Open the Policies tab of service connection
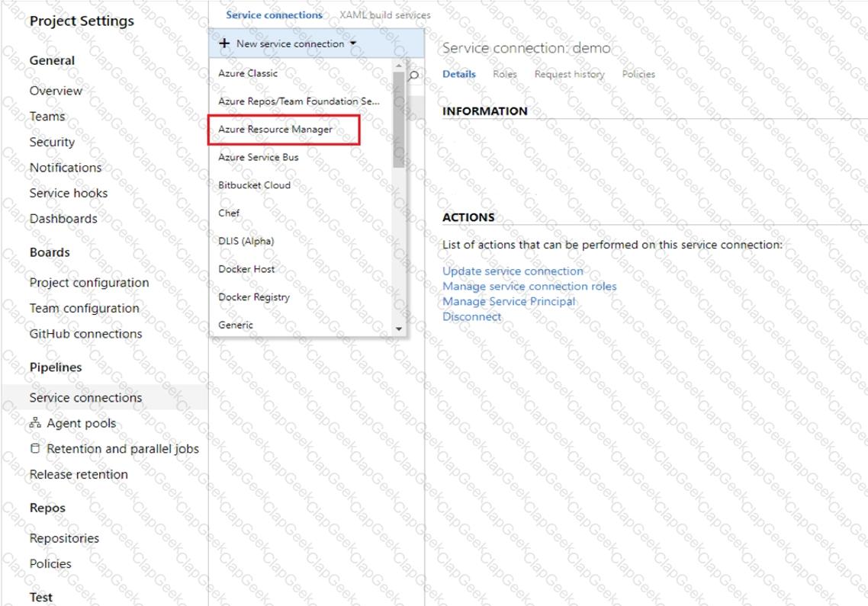 (x=638, y=74)
